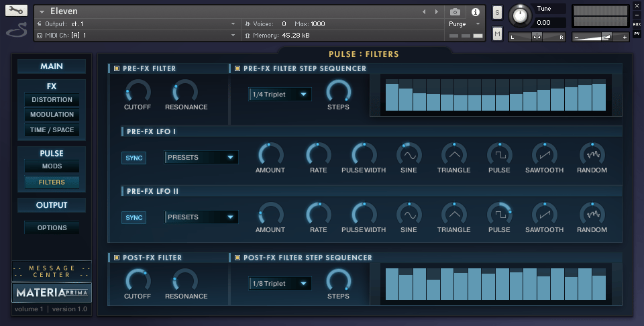Click LFO II Triangle waveform knob
This screenshot has width=644, height=326.
(454, 215)
